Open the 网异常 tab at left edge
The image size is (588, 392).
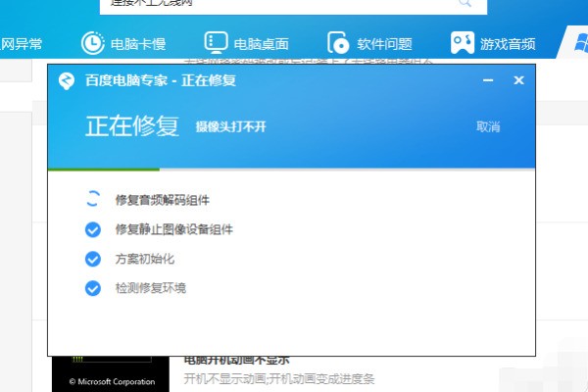[x=22, y=44]
